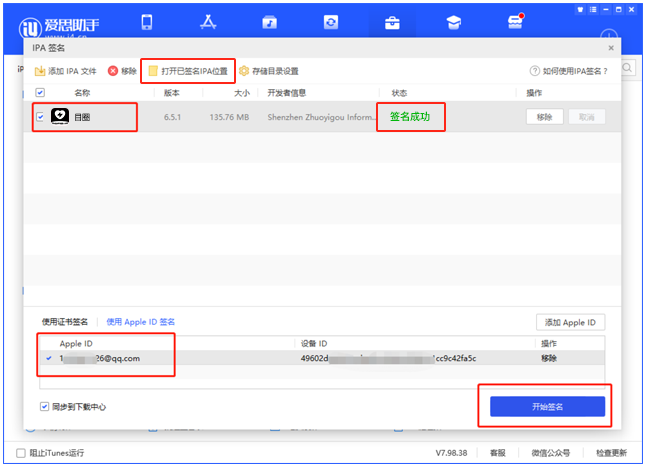The width and height of the screenshot is (646, 467).
Task: Uncheck the 目圈 app row checkbox
Action: (40, 117)
